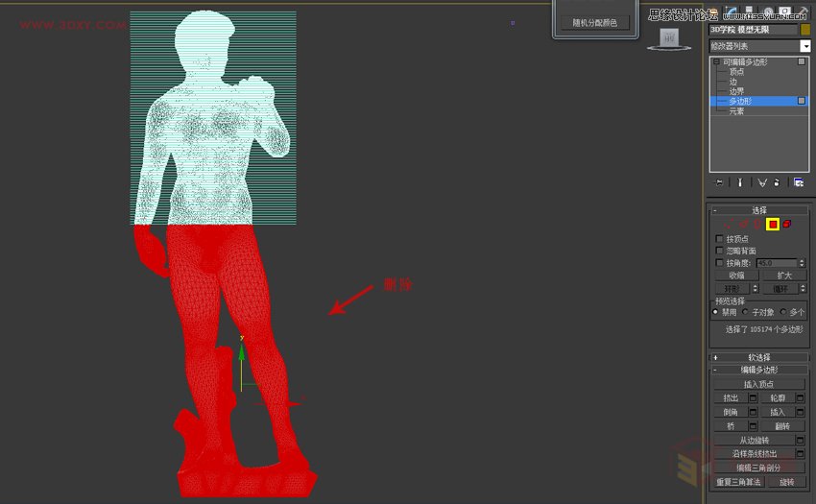Click the box icon on 可编辑多边形 row
Viewport: 816px width, 504px height.
coord(802,61)
